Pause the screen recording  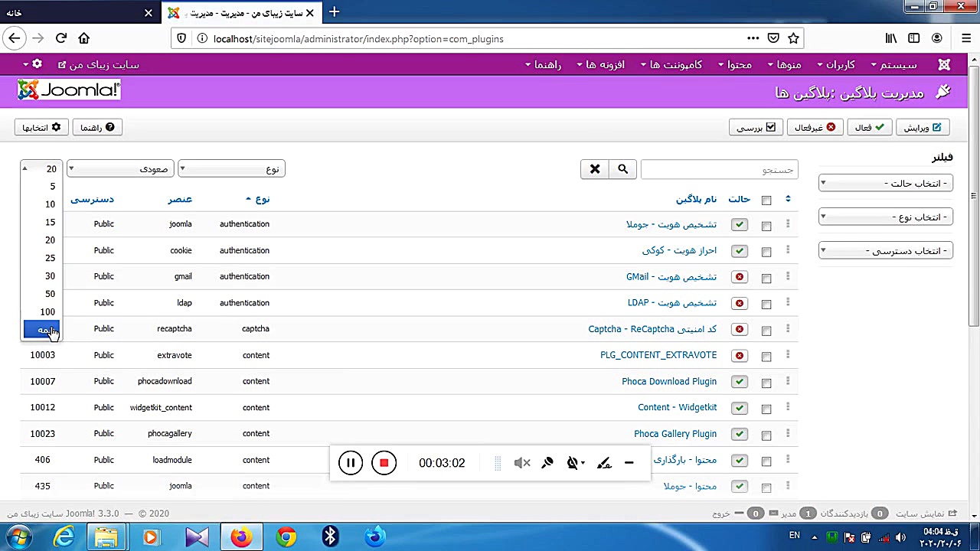coord(351,463)
